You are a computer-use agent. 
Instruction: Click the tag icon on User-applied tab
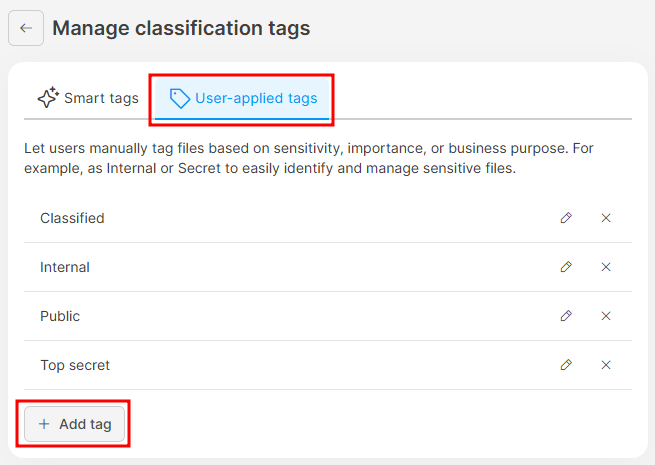pyautogui.click(x=180, y=98)
